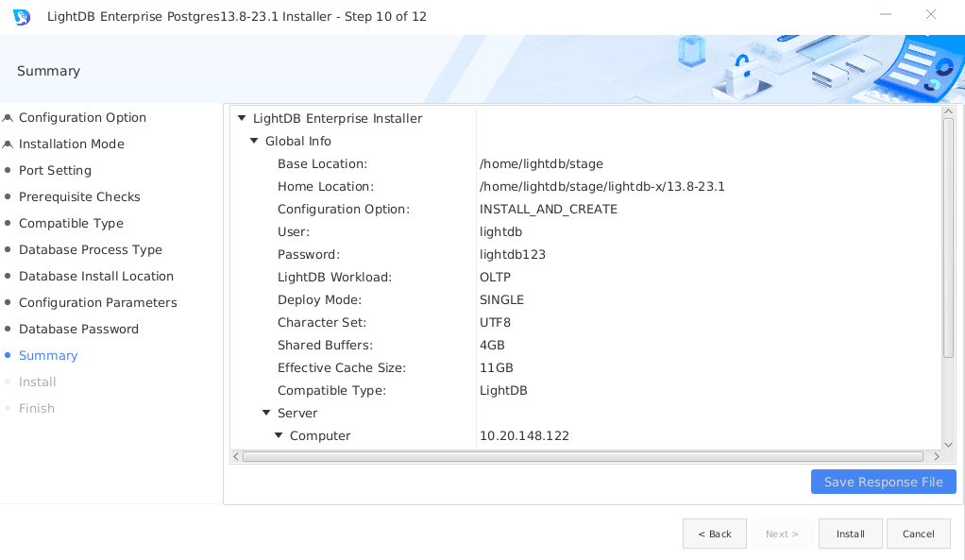
Task: Click the vertical scrollbar down arrow
Action: [x=948, y=444]
